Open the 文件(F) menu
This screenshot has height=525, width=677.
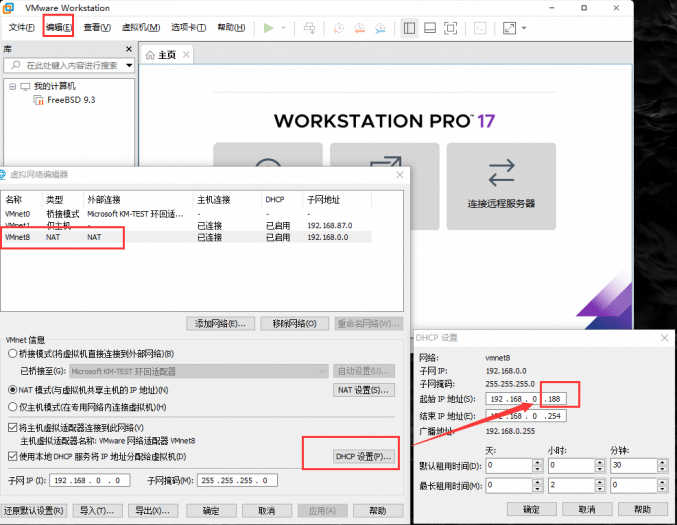[22, 28]
